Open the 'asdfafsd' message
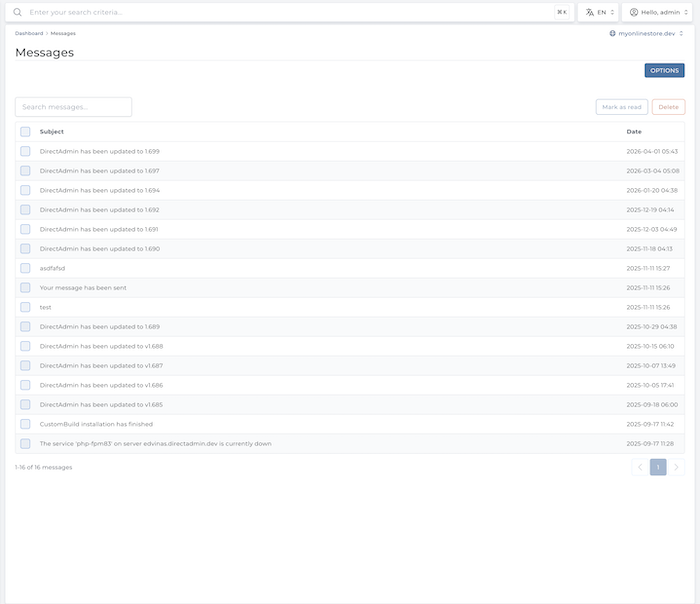 pos(52,268)
